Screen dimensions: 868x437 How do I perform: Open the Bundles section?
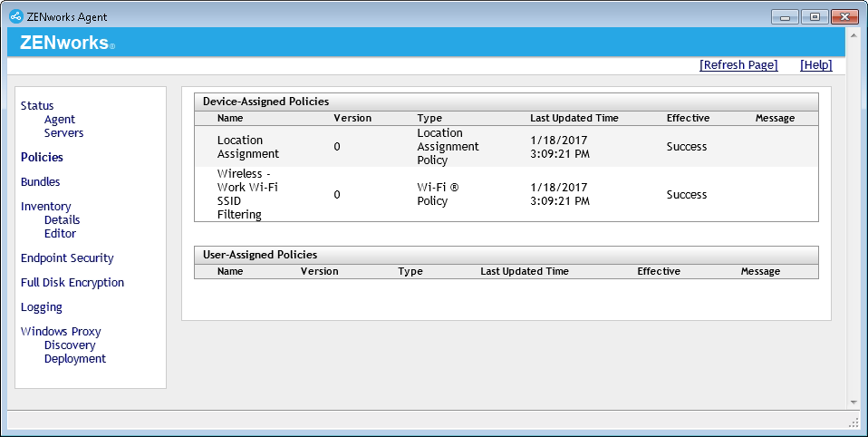[x=41, y=181]
